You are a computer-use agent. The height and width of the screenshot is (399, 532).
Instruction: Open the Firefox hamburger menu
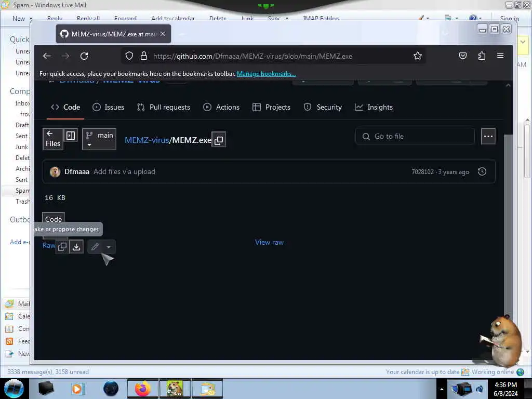(x=500, y=56)
